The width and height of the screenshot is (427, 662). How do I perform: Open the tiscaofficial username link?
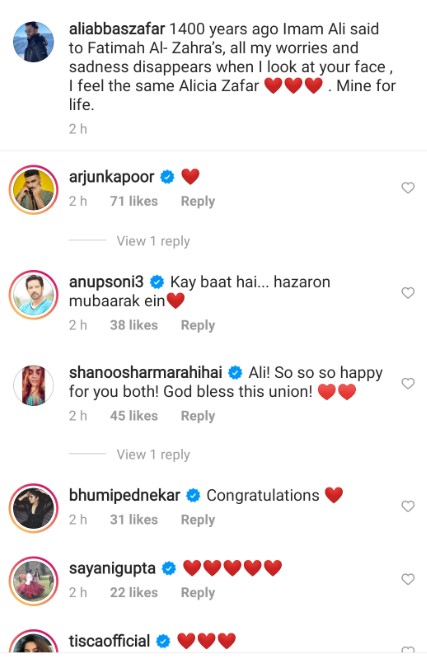click(x=109, y=641)
